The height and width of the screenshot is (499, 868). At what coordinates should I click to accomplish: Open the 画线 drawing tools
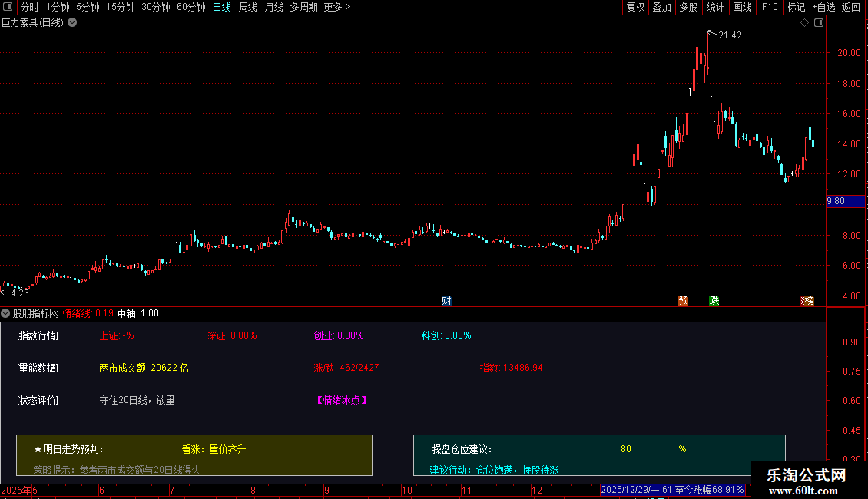[x=742, y=7]
